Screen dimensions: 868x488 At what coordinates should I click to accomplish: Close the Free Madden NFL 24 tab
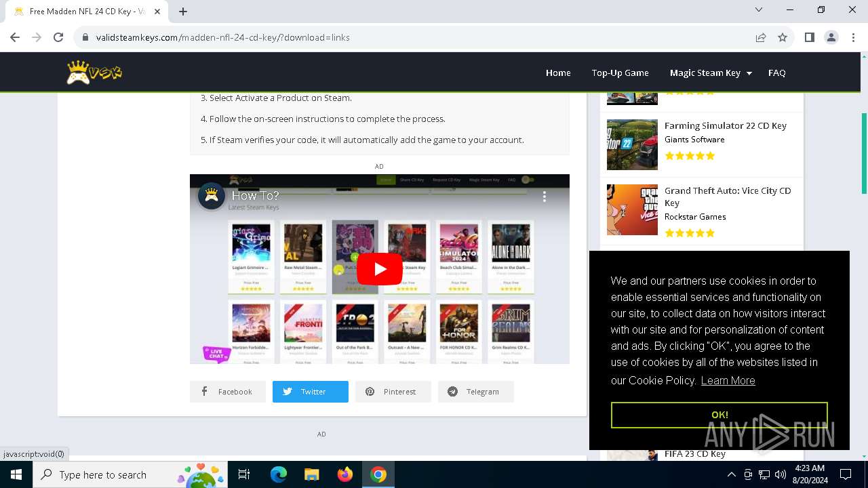pos(159,11)
